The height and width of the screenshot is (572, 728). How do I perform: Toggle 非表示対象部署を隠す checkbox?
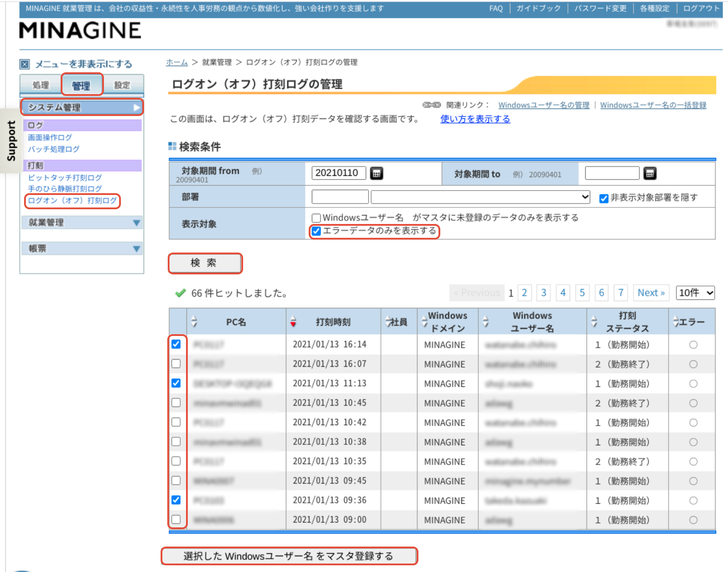point(604,198)
